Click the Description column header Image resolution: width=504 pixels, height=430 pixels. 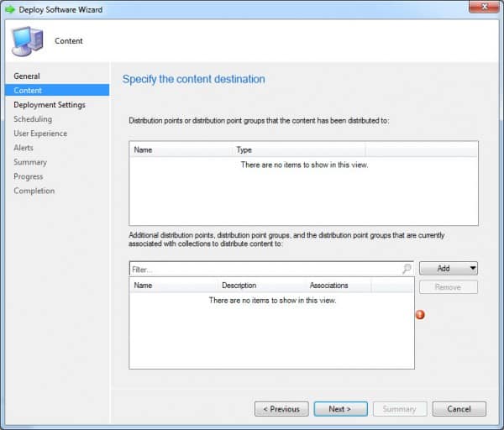click(x=260, y=286)
